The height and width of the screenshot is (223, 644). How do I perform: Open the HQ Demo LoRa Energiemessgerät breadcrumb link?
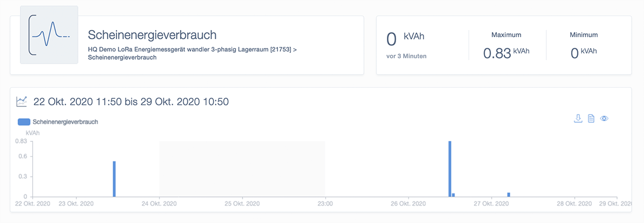(x=191, y=49)
